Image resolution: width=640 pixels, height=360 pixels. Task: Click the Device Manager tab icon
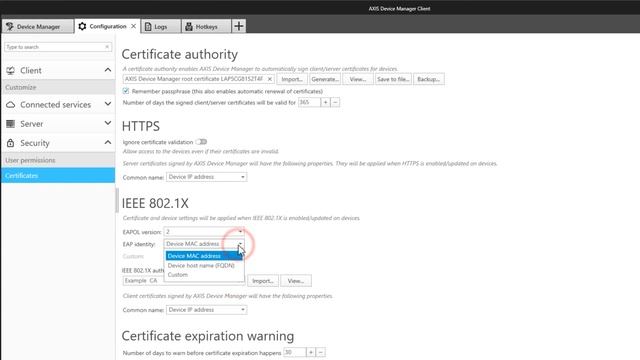pyautogui.click(x=10, y=27)
